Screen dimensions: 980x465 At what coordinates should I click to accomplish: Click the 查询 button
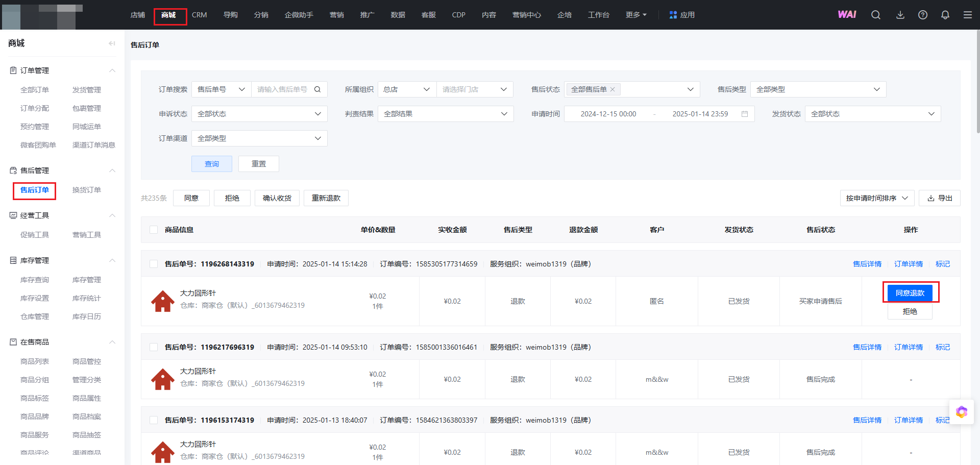(x=212, y=164)
